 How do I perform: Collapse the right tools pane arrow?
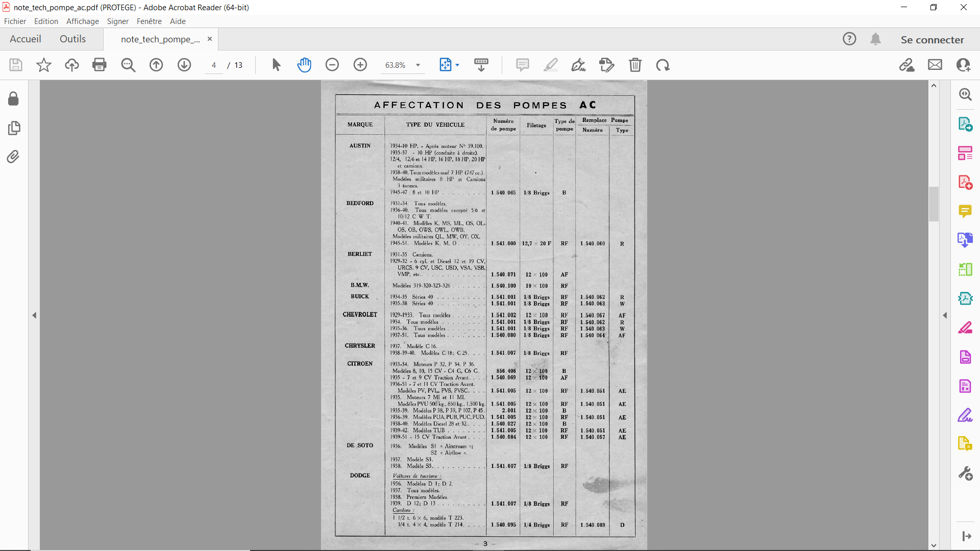[x=945, y=315]
